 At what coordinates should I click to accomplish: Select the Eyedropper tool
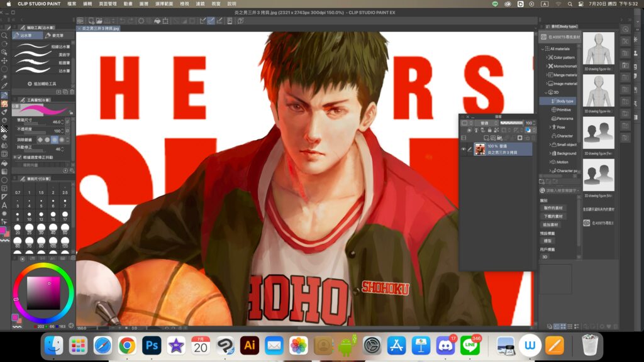tap(4, 85)
